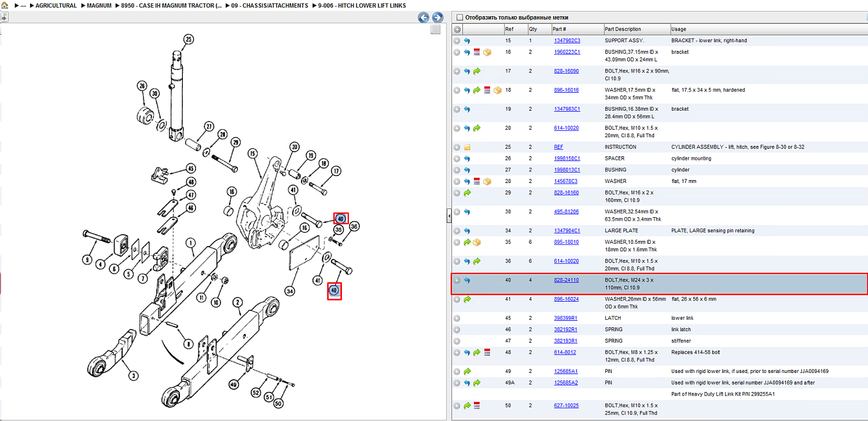The width and height of the screenshot is (868, 421).
Task: Click the blue arrow icon on LARGE PLATE row
Action: (x=467, y=231)
